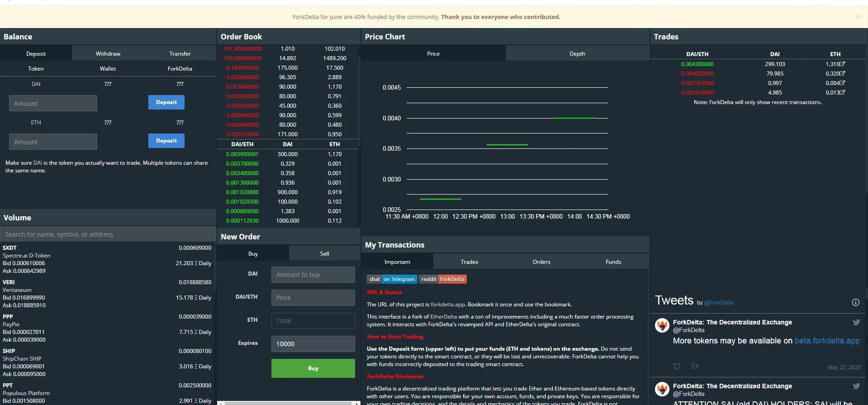Open external link icon for 0.013 ETH trade
The width and height of the screenshot is (868, 405).
(x=842, y=92)
